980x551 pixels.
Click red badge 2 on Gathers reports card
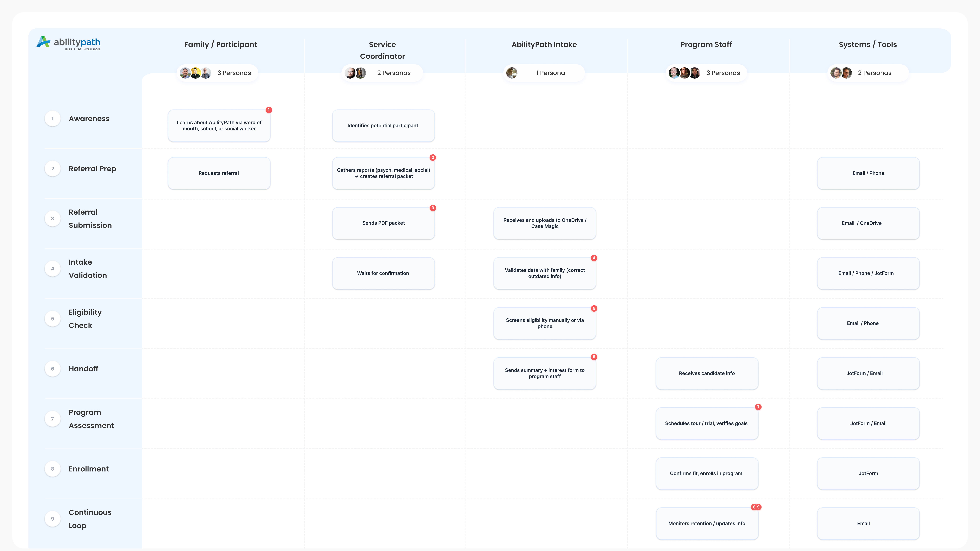432,157
